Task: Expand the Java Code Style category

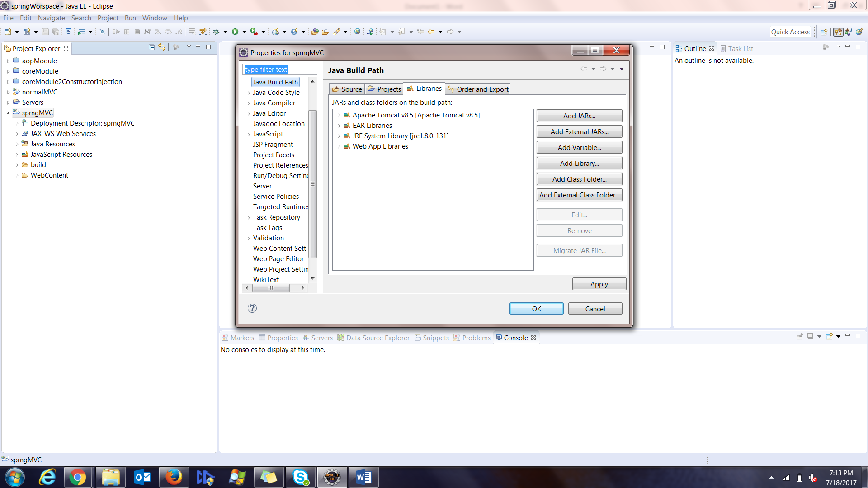Action: point(249,93)
